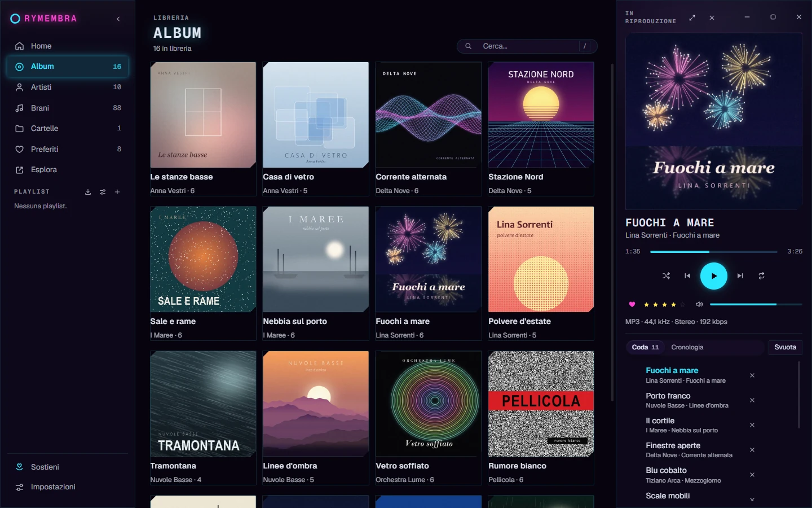Collapse the sidebar with the chevron

point(118,19)
